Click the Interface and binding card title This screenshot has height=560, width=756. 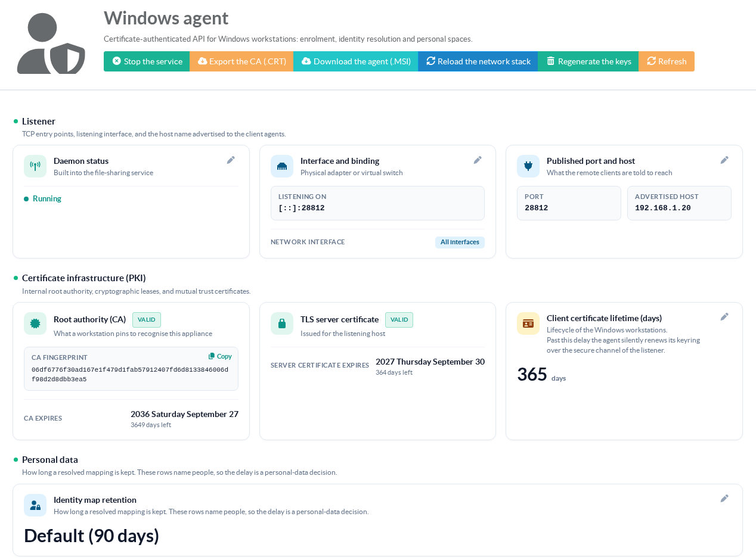[340, 161]
